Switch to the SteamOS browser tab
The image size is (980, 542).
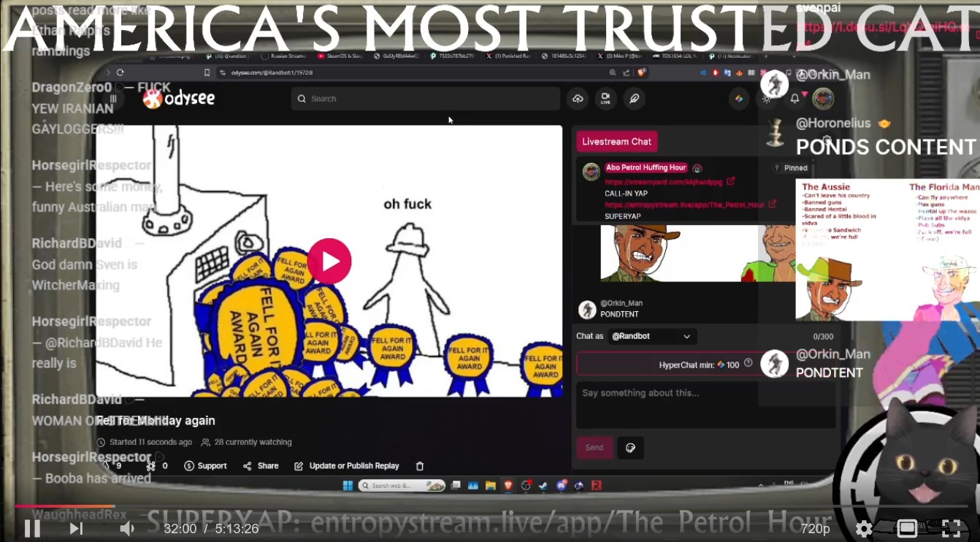(x=340, y=56)
